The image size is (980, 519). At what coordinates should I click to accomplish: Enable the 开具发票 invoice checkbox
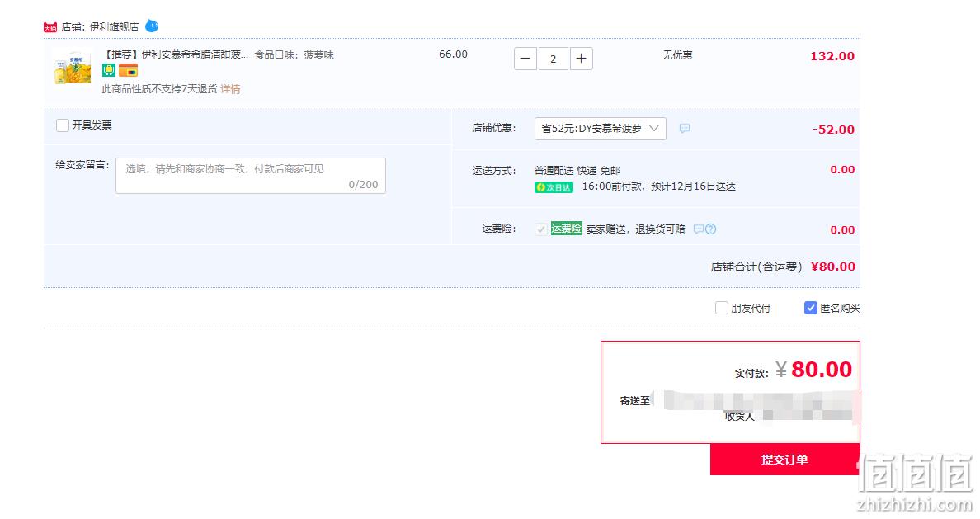(x=63, y=125)
